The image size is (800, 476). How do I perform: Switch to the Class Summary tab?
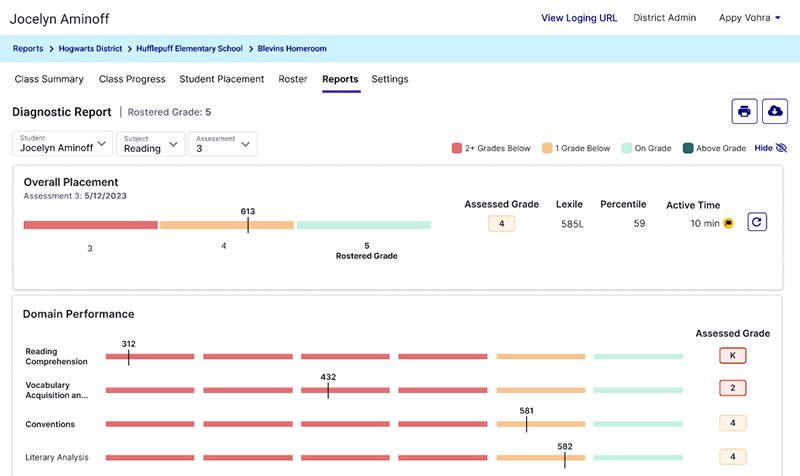pos(49,79)
